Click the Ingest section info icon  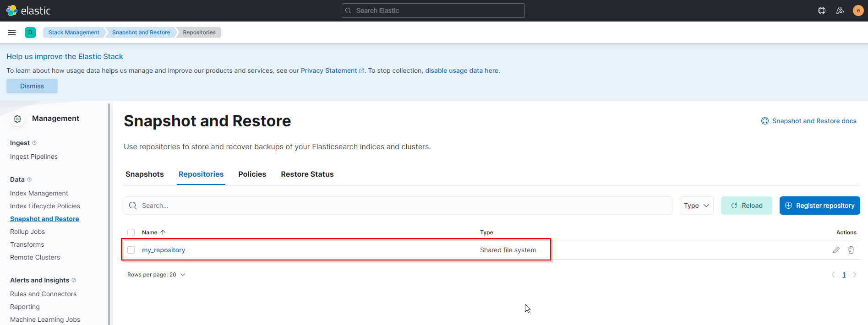tap(34, 143)
